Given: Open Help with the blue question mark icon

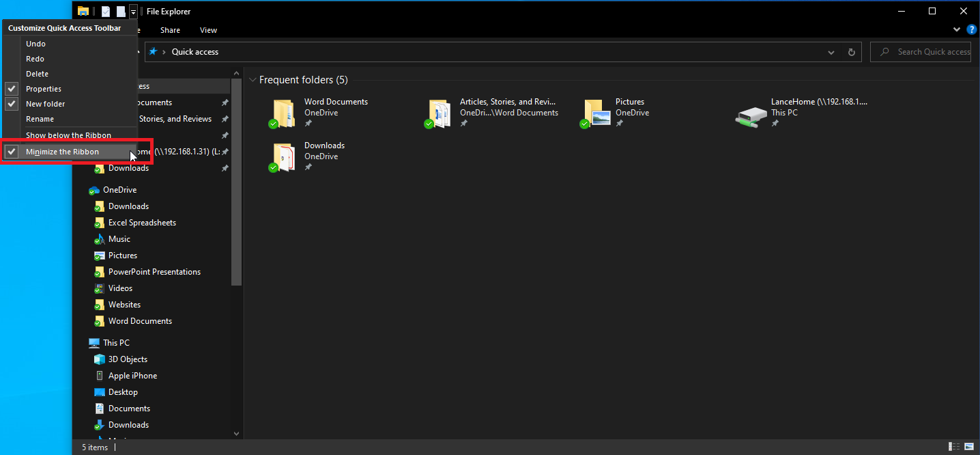Looking at the screenshot, I should pos(971,30).
